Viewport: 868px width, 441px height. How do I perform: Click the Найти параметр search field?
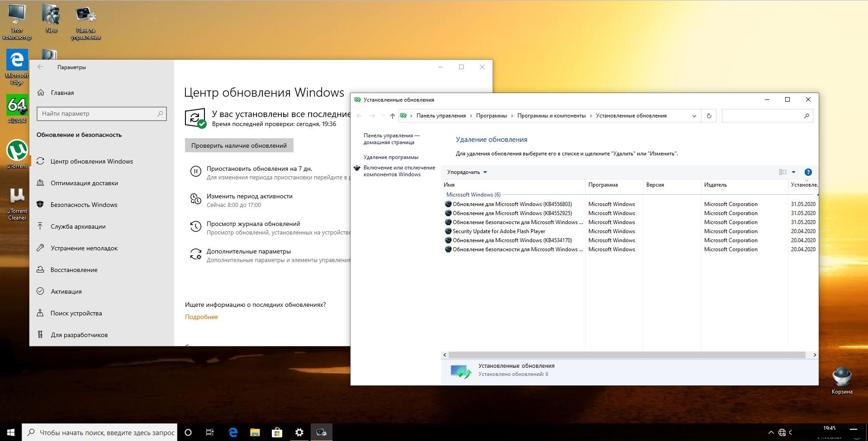pyautogui.click(x=101, y=114)
